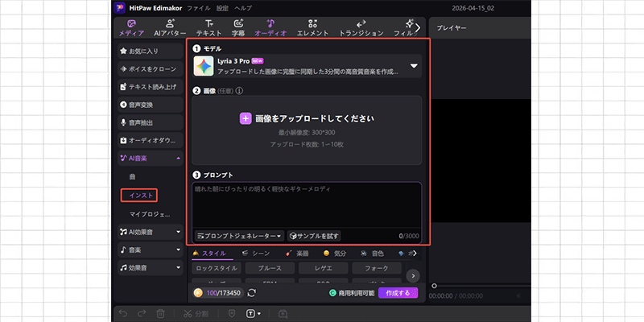This screenshot has width=644, height=322.
Task: Open the フィルター filter panel
Action: 405,28
